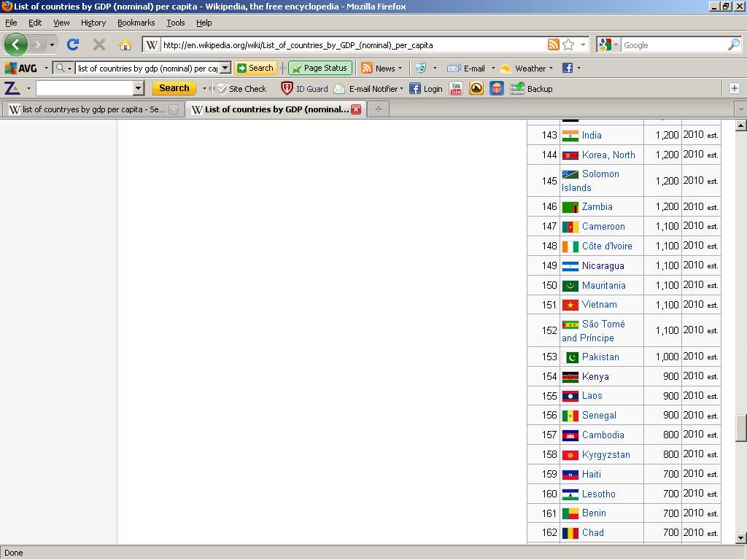Go to the Home page icon

(125, 44)
